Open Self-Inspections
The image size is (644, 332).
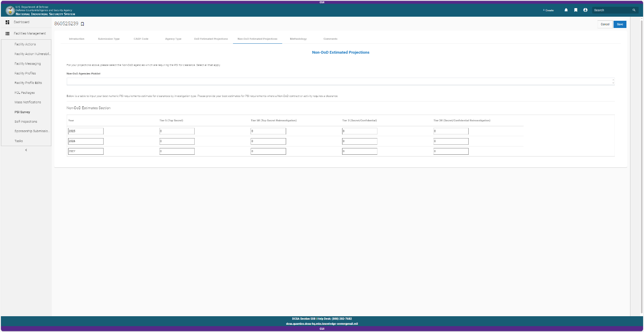(26, 122)
